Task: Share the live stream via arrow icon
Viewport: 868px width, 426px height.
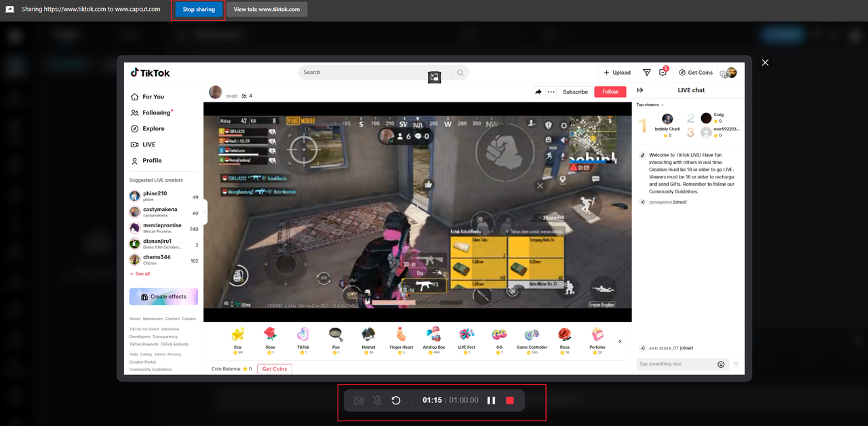Action: click(x=538, y=92)
